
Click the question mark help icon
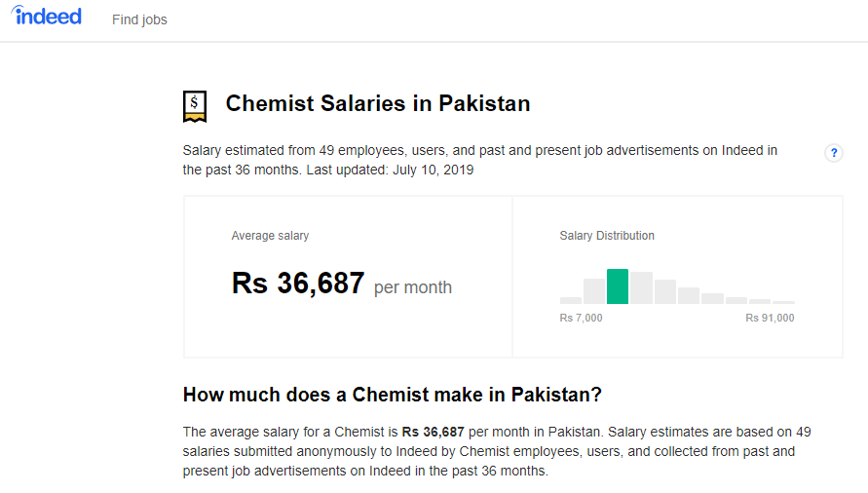[834, 153]
